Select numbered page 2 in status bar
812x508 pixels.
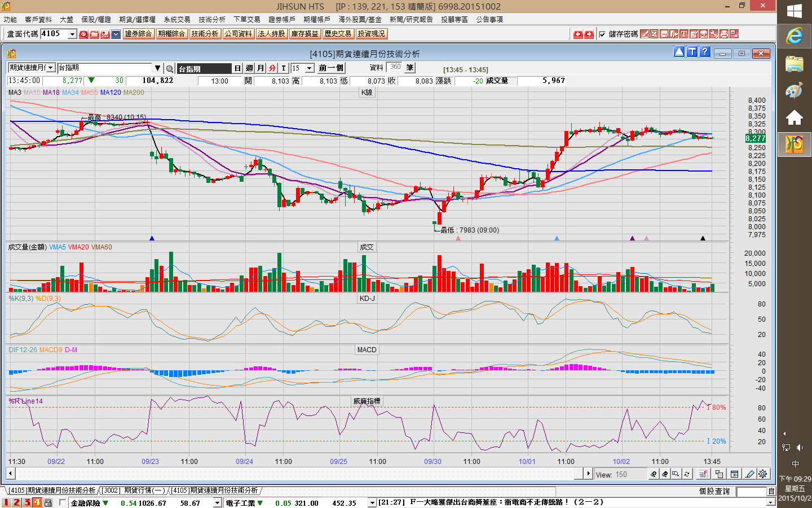[x=17, y=502]
